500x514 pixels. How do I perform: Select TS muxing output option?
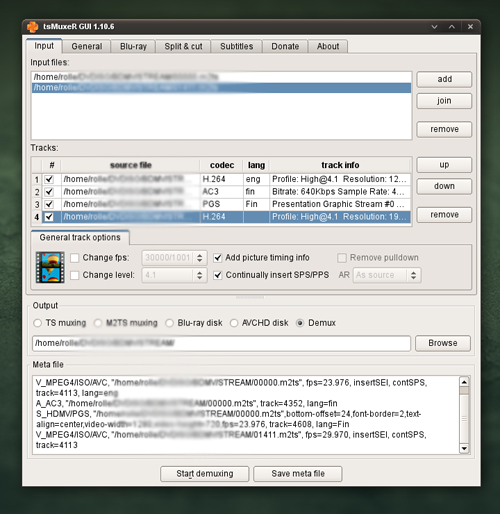point(37,323)
